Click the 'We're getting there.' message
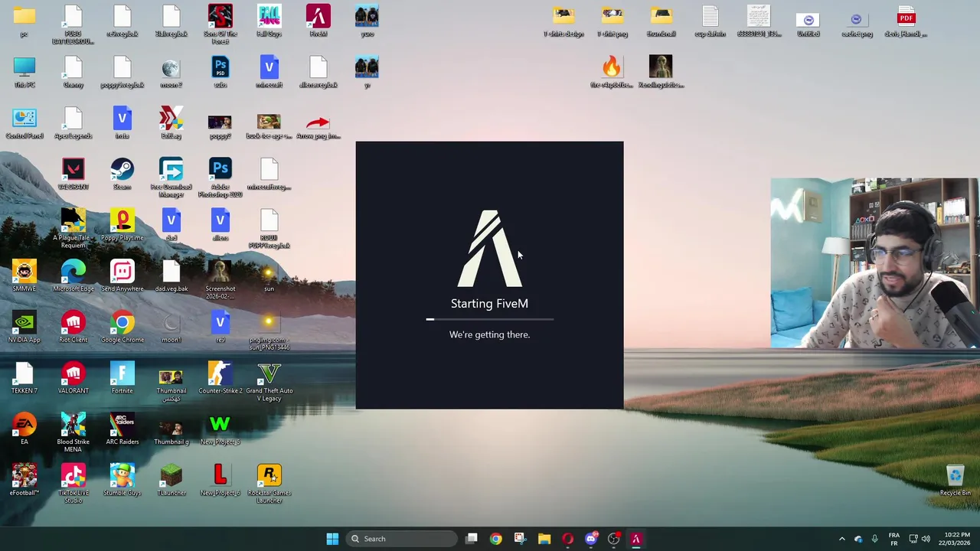The width and height of the screenshot is (980, 551). pyautogui.click(x=489, y=334)
